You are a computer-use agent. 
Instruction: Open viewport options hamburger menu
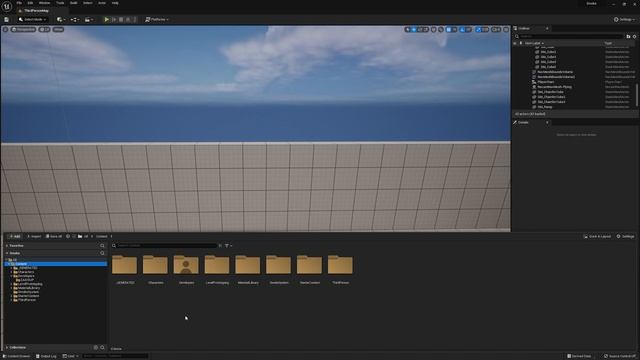tap(5, 29)
